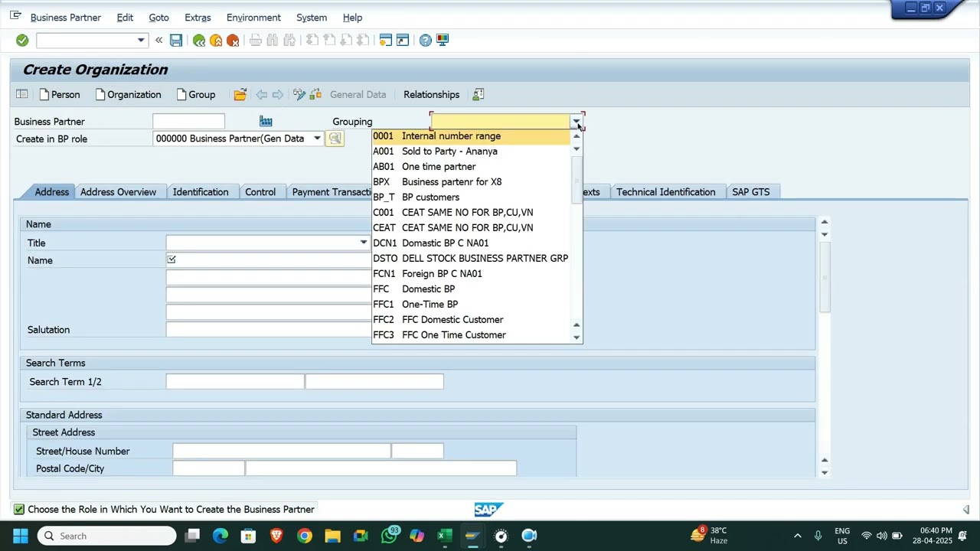Select 'FFC2 FFC Domestic Customer'
980x551 pixels.
click(471, 320)
